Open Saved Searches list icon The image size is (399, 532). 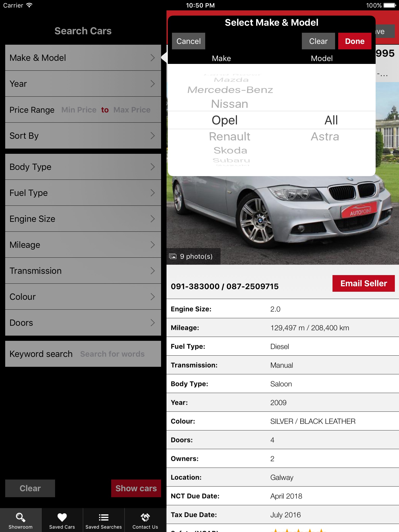coord(104,517)
